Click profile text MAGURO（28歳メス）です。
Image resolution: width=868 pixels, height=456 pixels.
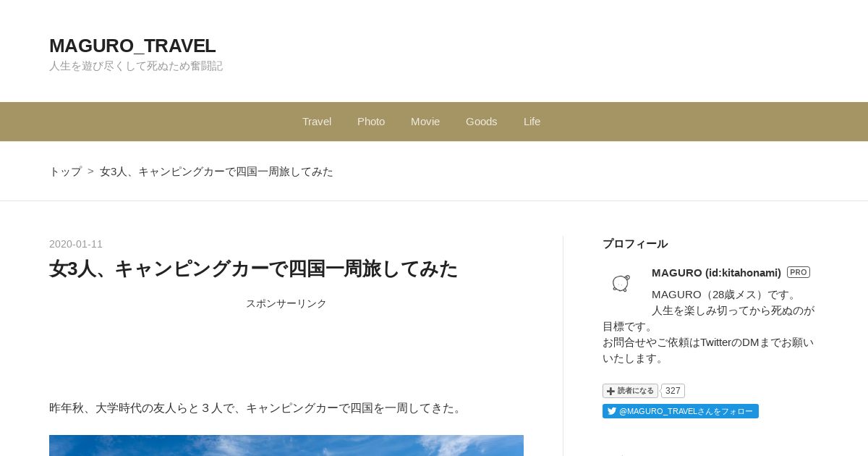726,295
